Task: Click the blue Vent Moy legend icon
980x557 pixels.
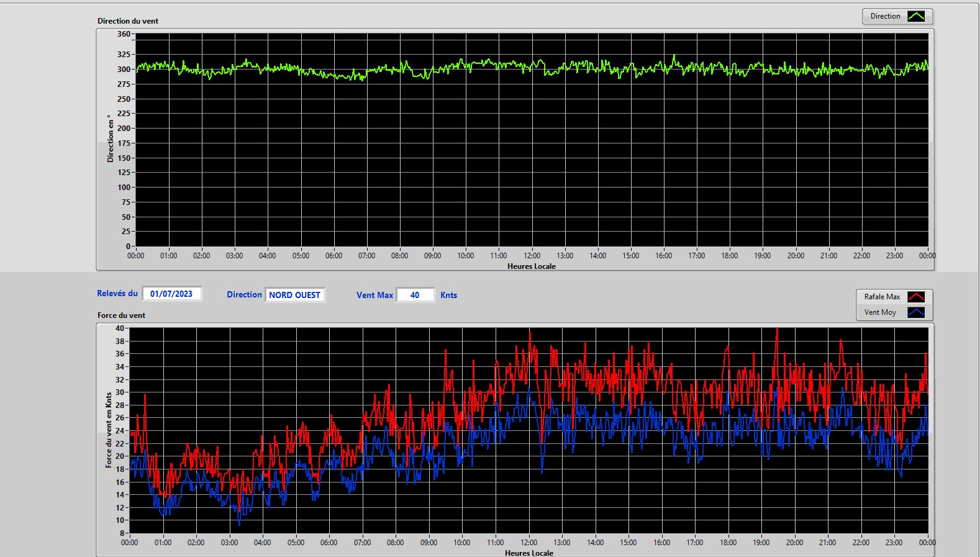Action: 916,312
